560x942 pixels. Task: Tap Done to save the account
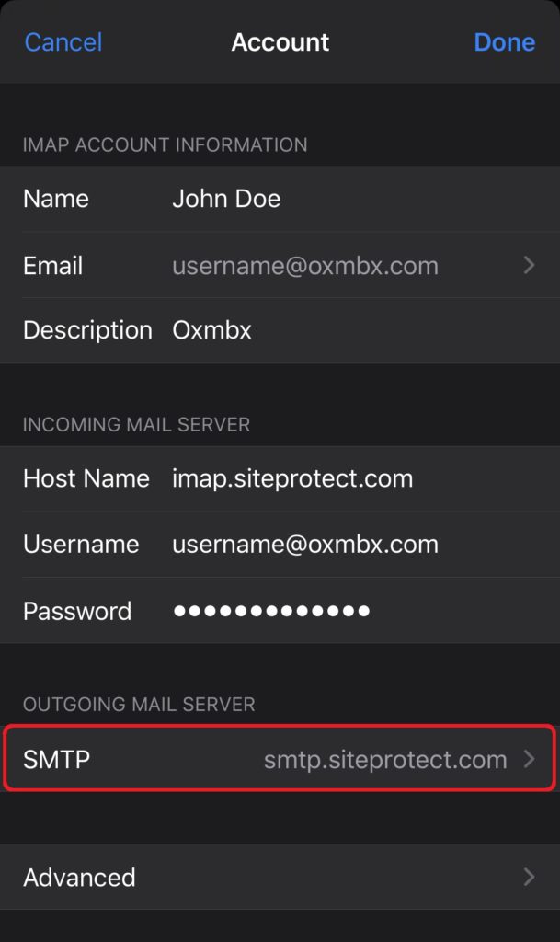click(504, 42)
